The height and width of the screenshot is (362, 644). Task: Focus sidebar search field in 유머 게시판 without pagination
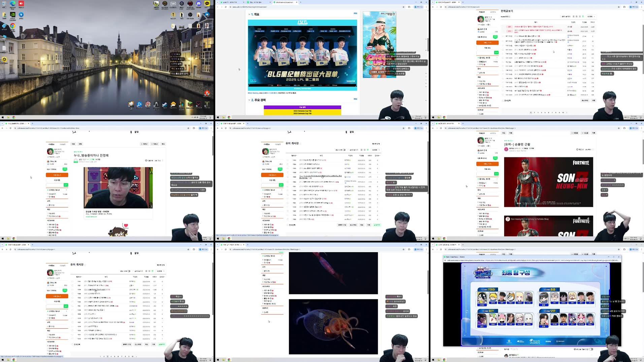pyautogui.click(x=270, y=185)
